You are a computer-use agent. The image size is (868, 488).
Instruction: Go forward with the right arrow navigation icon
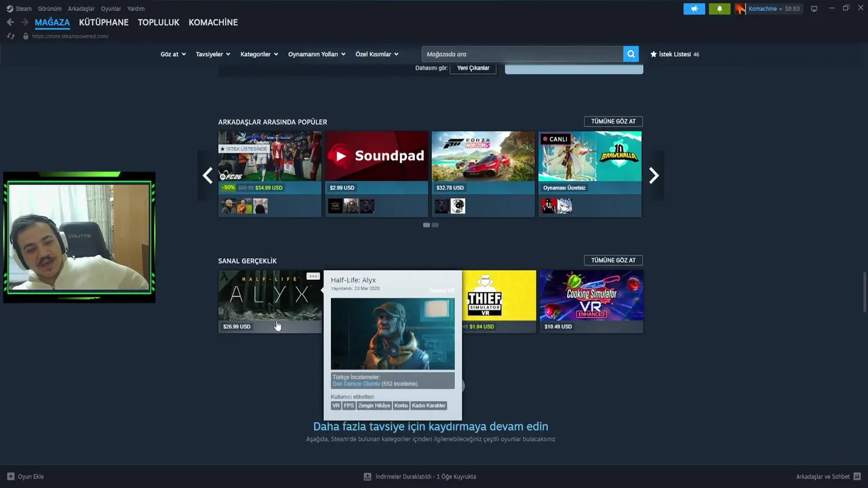(24, 22)
